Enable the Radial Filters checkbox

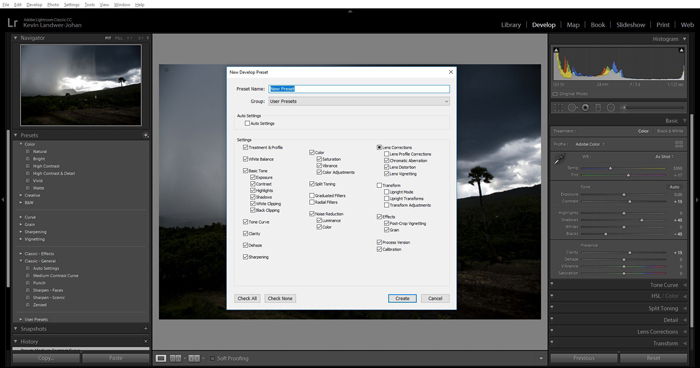tap(312, 202)
